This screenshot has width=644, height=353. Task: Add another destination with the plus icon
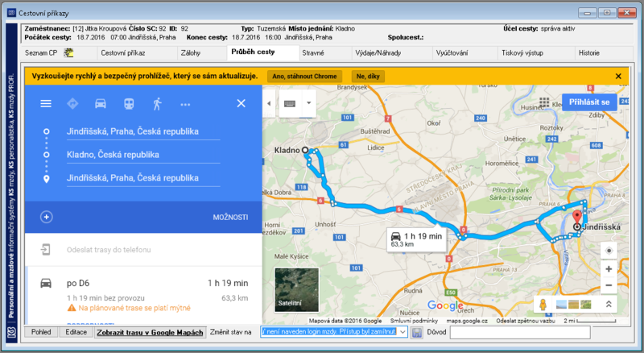(47, 217)
